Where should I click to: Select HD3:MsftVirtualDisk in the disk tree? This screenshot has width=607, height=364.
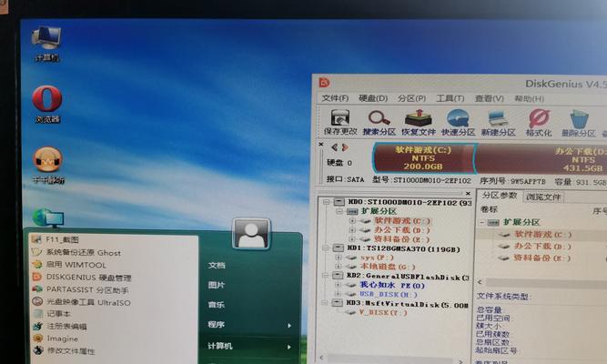(408, 304)
